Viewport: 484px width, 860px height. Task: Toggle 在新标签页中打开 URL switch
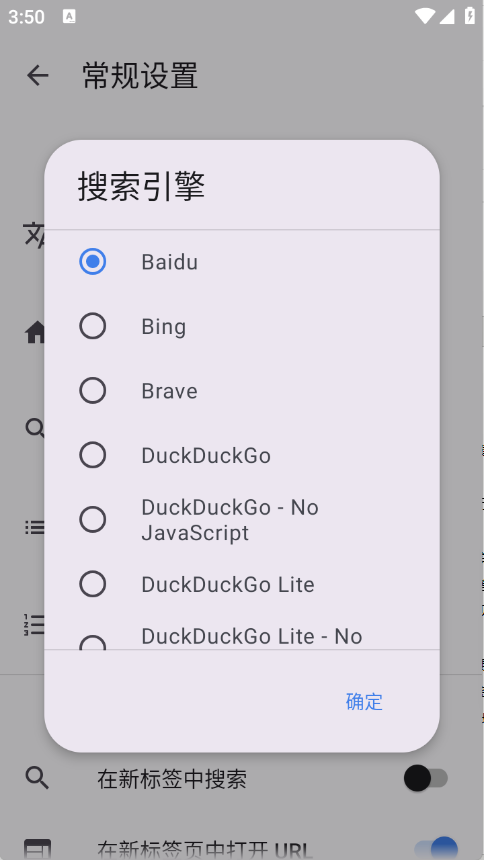(x=436, y=848)
